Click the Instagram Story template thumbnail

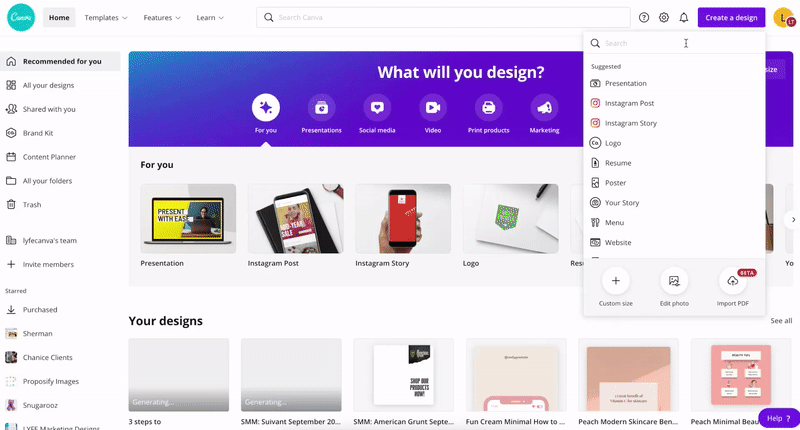point(403,219)
